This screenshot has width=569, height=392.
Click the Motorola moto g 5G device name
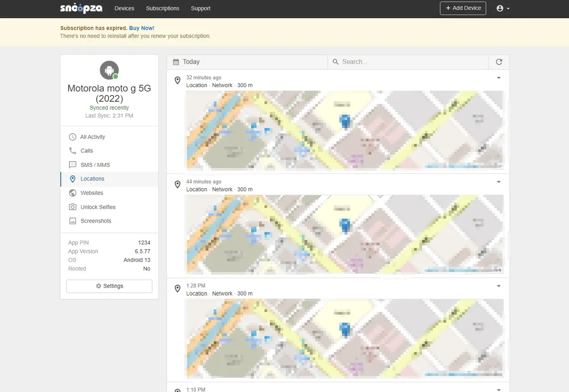pos(109,93)
